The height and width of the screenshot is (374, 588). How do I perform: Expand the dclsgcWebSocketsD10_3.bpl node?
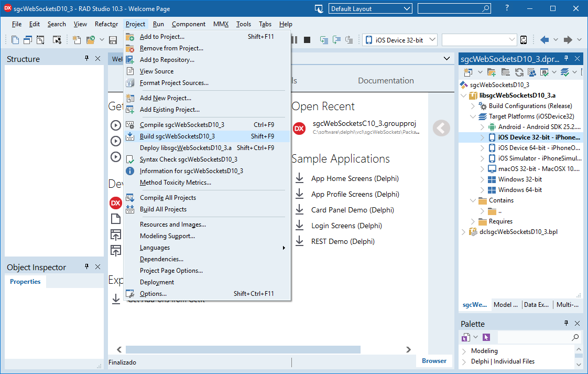tap(463, 232)
